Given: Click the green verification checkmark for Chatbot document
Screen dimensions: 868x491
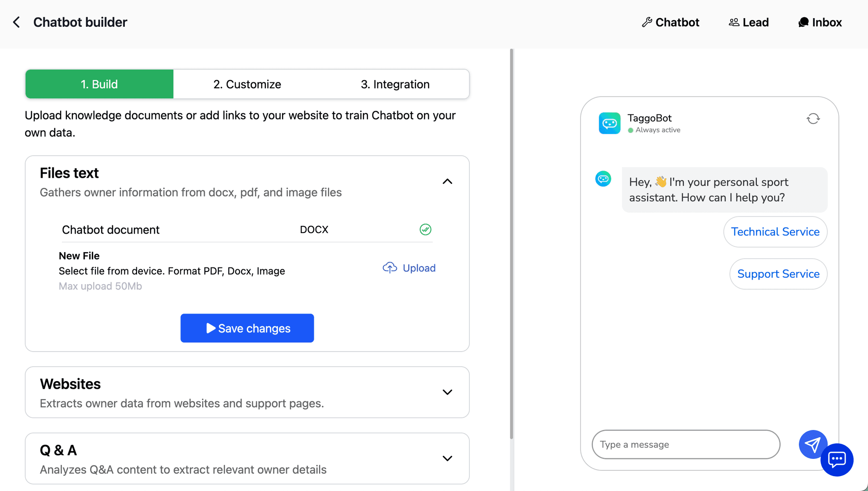Looking at the screenshot, I should tap(425, 229).
